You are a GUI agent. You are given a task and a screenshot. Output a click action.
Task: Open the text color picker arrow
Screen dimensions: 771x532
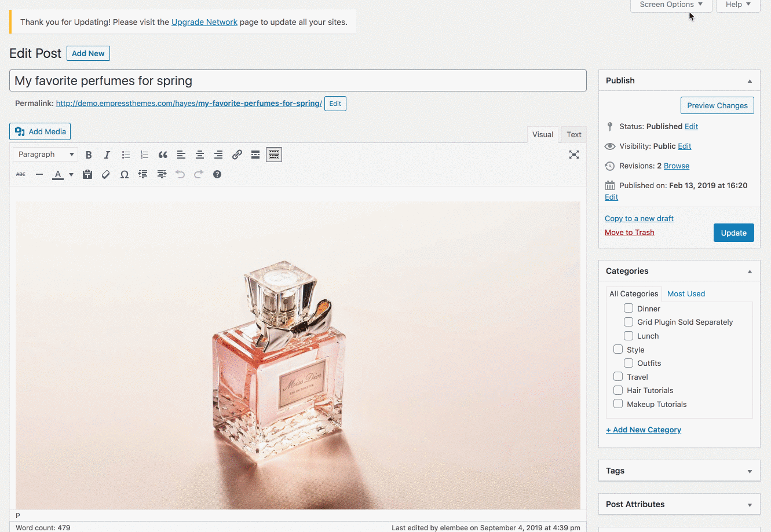click(x=71, y=174)
